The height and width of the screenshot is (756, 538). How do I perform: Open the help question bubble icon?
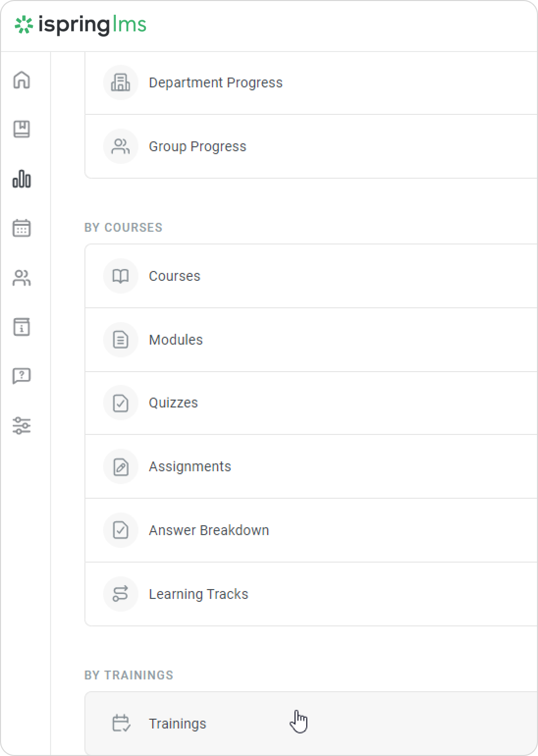(22, 376)
